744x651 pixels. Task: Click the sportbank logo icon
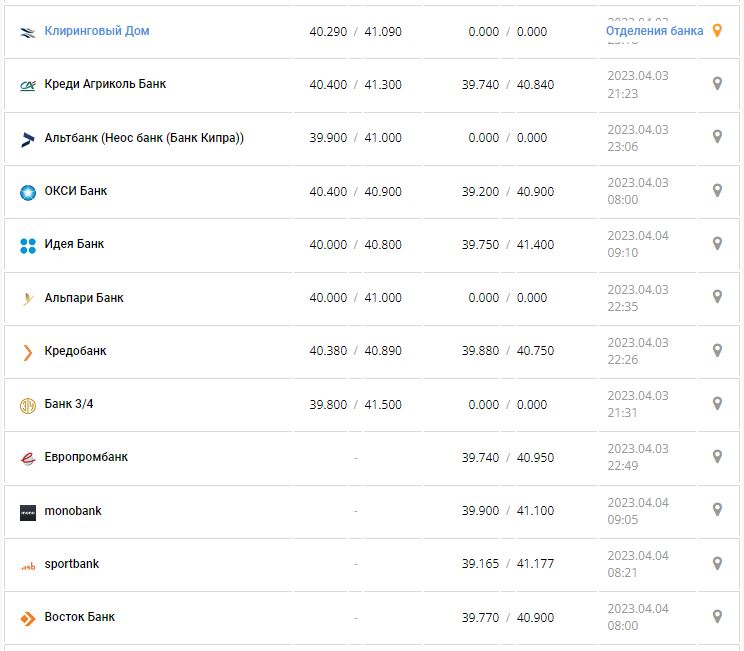[28, 565]
